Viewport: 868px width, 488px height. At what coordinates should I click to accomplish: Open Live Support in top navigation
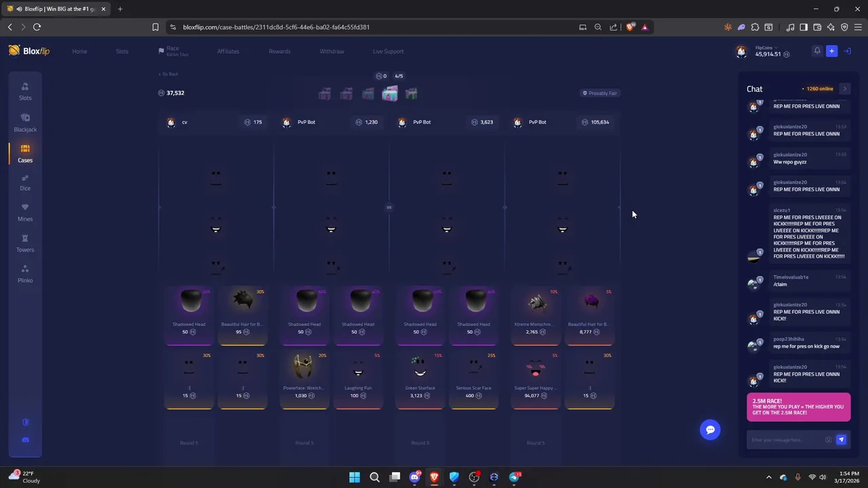(x=388, y=52)
